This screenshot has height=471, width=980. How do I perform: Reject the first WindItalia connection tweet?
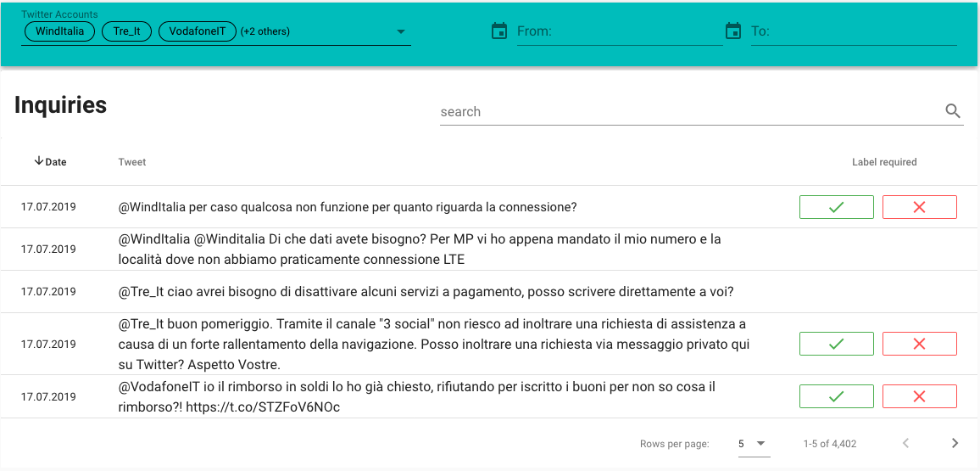tap(919, 207)
